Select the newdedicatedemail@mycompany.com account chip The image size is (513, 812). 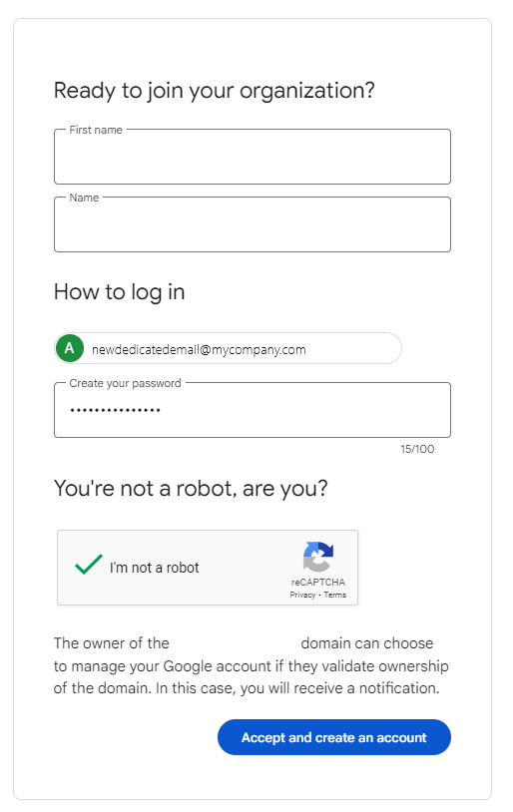[x=228, y=348]
